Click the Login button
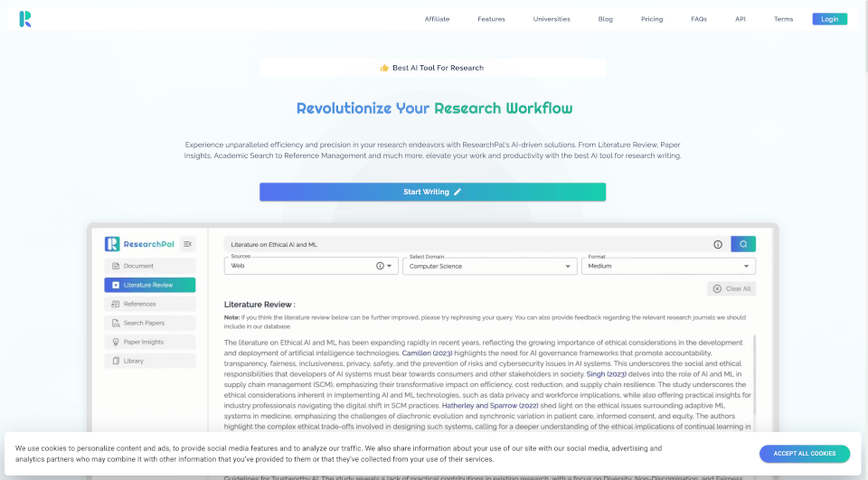 coord(829,19)
